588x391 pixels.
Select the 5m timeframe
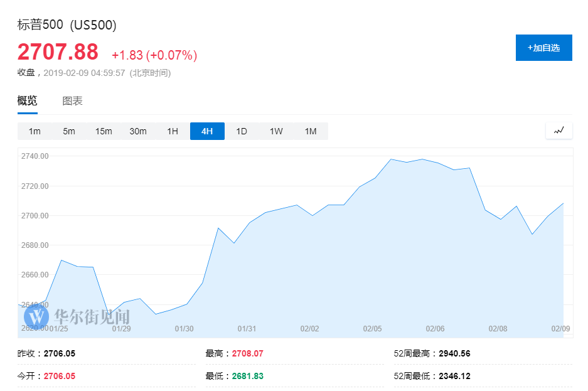tap(69, 131)
